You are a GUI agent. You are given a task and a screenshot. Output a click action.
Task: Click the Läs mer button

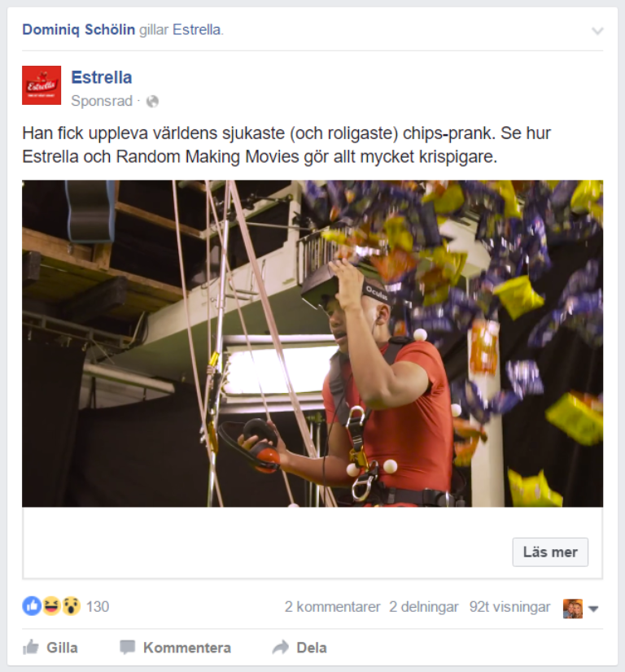[550, 552]
